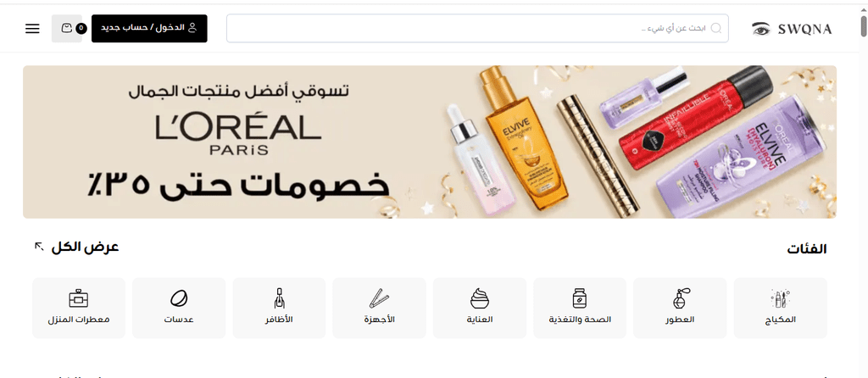Click the cart item count badge

point(81,28)
